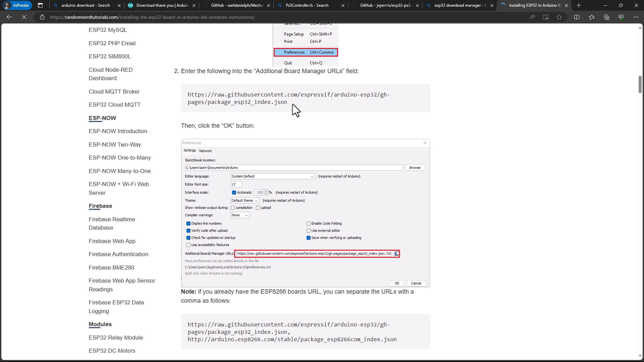Viewport: 644px width, 362px height.
Task: Open the 'ESP32 DC Motors' link
Action: coord(112,351)
